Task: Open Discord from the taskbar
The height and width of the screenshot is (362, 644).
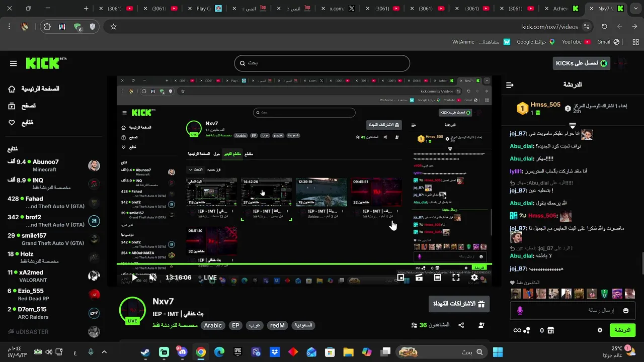Action: click(182, 352)
